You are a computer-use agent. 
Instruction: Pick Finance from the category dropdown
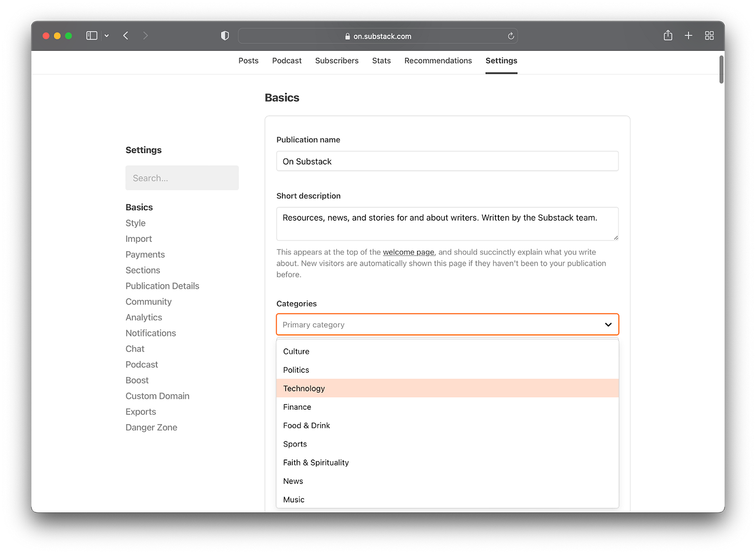(448, 407)
